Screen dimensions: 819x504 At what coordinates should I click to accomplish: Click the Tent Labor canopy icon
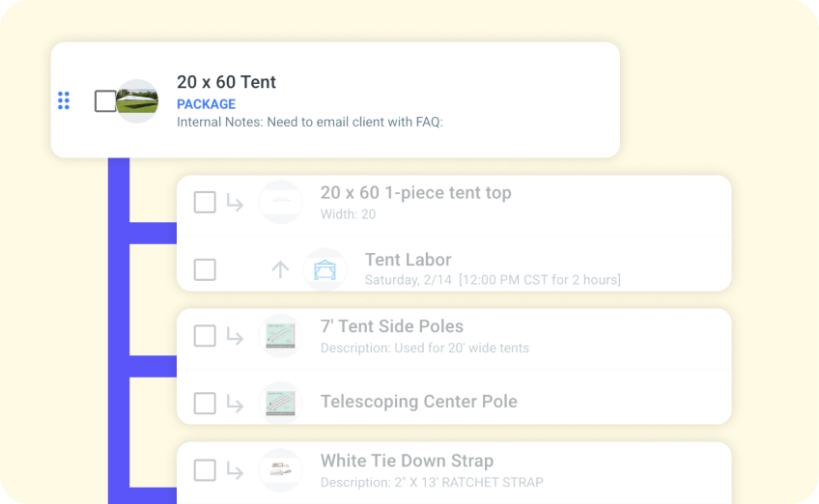(x=325, y=269)
